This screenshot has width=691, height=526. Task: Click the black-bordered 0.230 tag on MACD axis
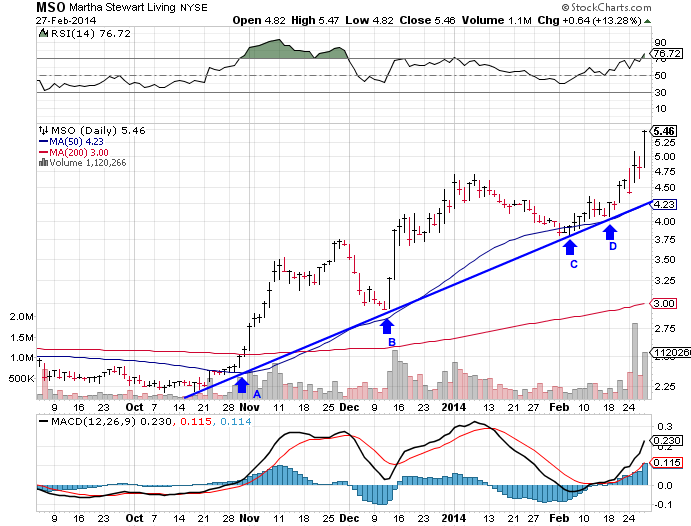(668, 441)
